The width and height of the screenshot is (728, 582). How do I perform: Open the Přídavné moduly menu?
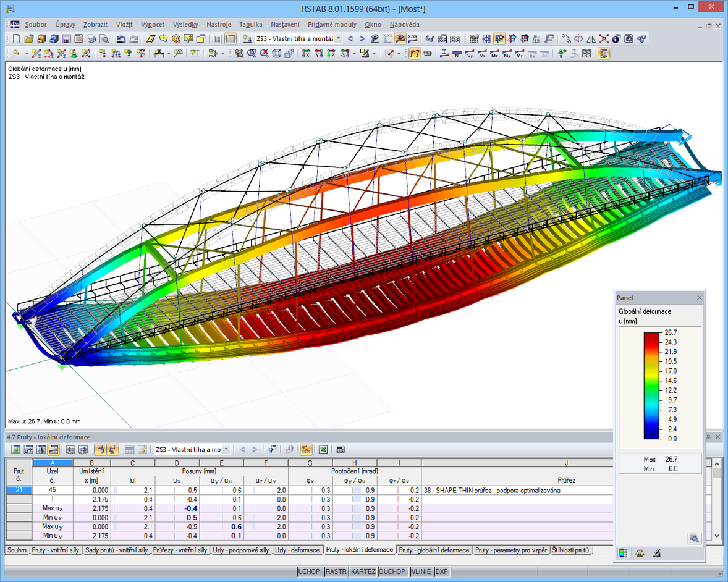tap(332, 25)
